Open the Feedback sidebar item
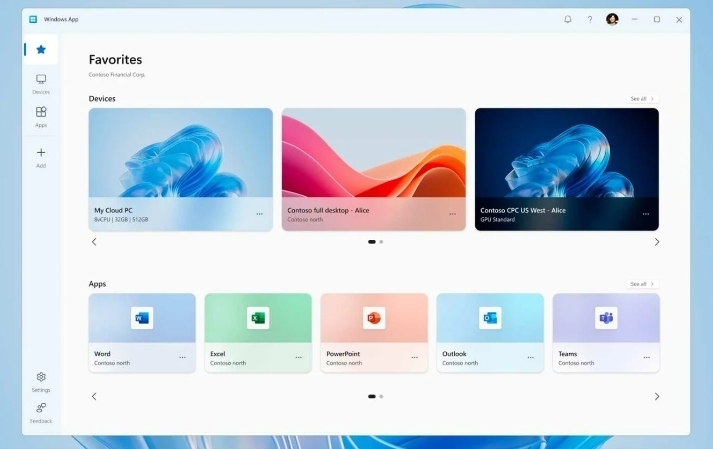Image resolution: width=713 pixels, height=449 pixels. tap(41, 413)
